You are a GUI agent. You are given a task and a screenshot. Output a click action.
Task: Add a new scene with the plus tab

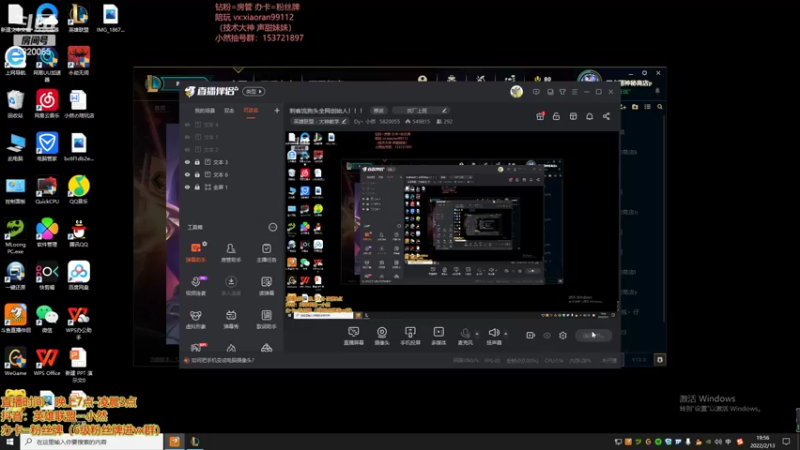(277, 110)
